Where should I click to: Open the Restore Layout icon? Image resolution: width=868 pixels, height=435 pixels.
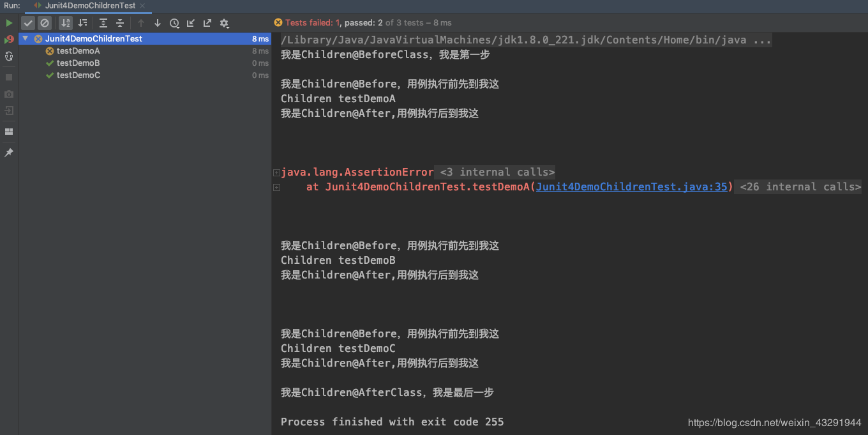tap(9, 132)
